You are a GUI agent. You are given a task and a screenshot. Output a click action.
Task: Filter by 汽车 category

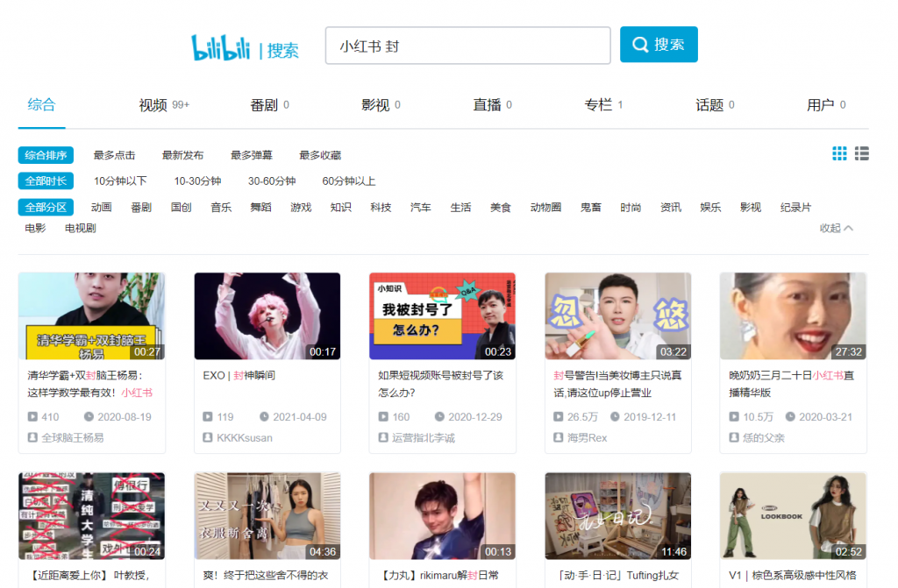[x=420, y=208]
